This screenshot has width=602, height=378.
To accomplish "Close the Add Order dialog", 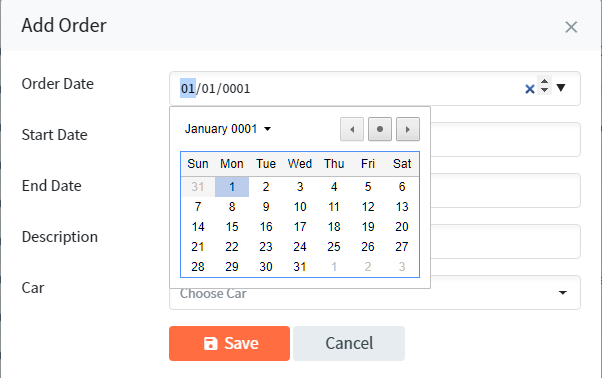I will [571, 27].
